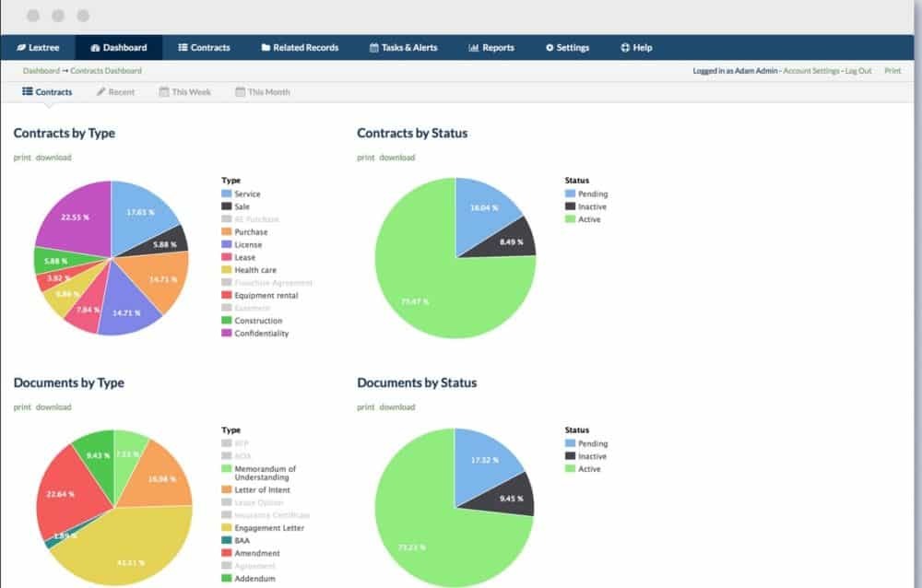The image size is (922, 588).
Task: Toggle Service in Contracts by Type legend
Action: coord(247,194)
